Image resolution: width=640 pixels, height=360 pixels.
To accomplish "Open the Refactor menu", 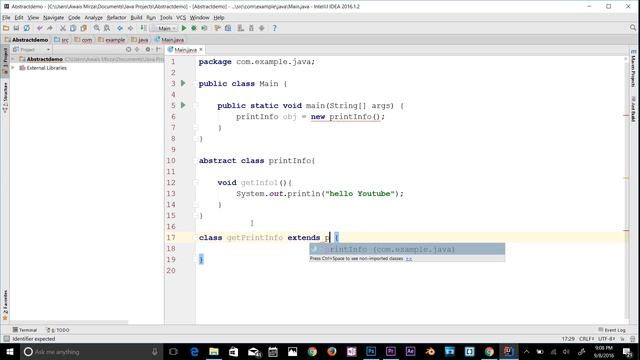I will [116, 18].
